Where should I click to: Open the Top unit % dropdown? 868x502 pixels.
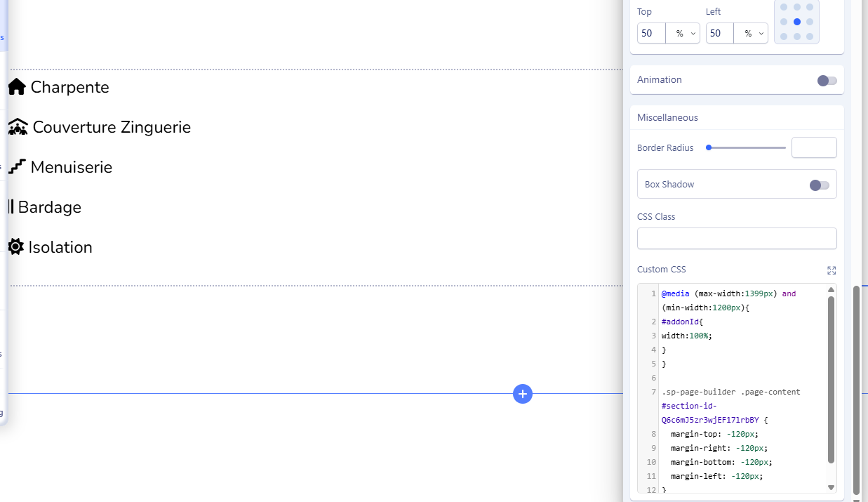point(683,33)
